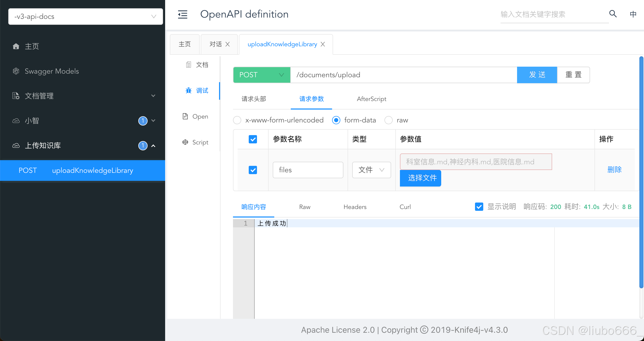This screenshot has width=644, height=341.
Task: Click the home icon in sidebar
Action: coord(16,46)
